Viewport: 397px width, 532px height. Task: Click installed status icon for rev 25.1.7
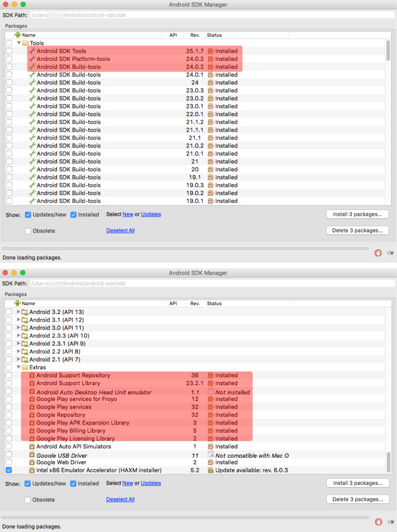tap(211, 51)
